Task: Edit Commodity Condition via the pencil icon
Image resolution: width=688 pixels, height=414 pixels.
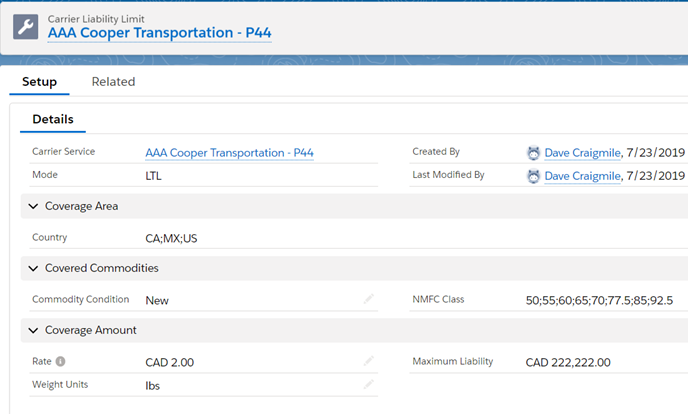Action: [x=368, y=299]
